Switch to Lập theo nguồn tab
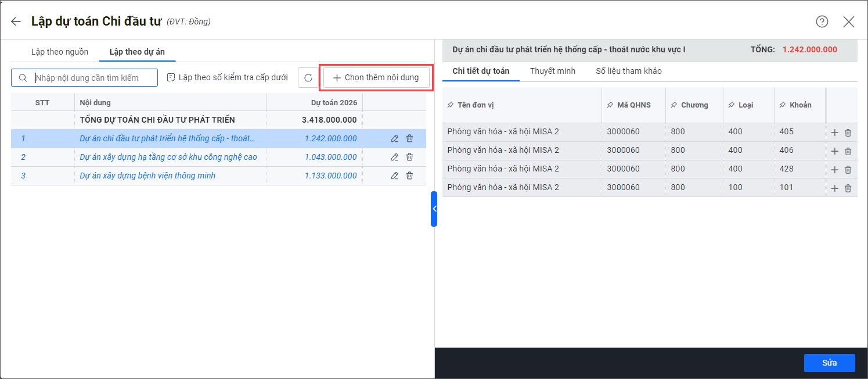Screen dimensions: 868x379 tap(60, 52)
